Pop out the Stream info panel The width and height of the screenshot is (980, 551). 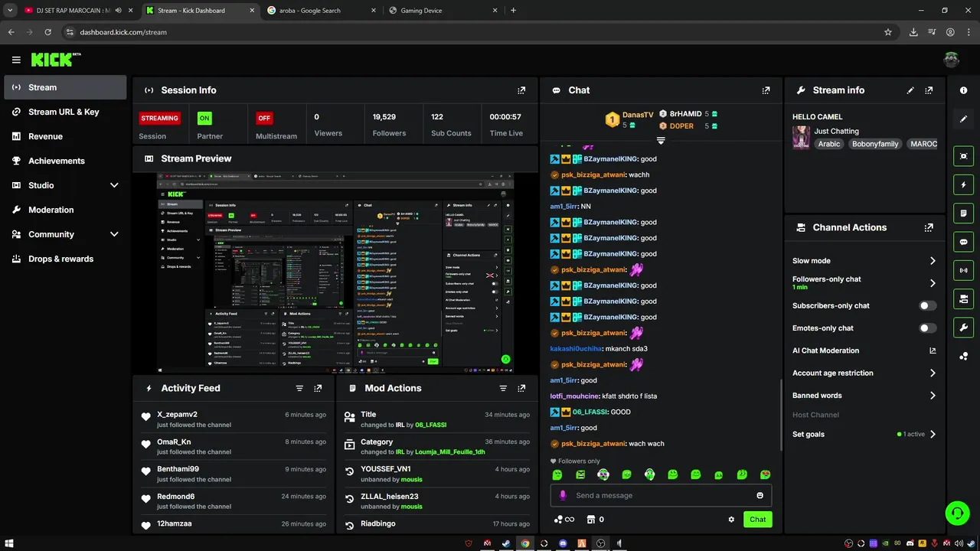pos(929,90)
